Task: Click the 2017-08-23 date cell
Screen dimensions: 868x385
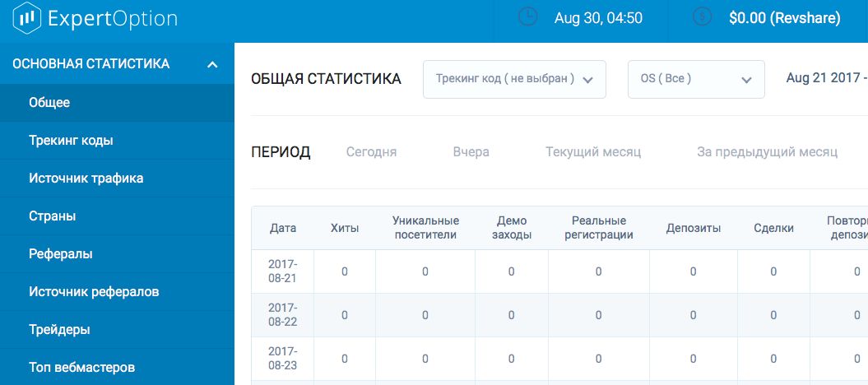Action: point(283,359)
